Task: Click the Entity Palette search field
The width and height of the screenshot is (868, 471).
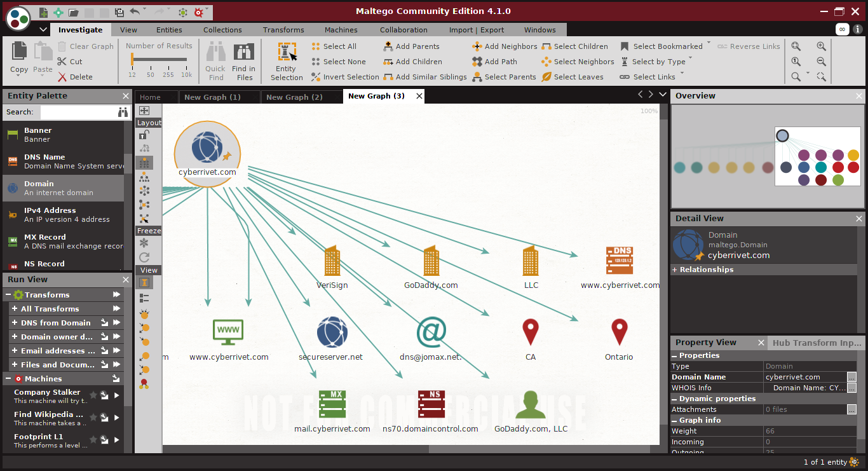Action: coord(78,112)
